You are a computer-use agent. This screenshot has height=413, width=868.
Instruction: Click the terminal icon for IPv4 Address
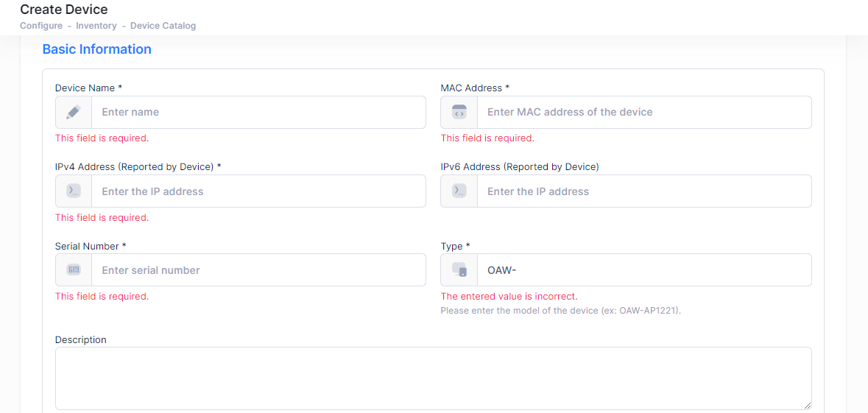point(74,191)
